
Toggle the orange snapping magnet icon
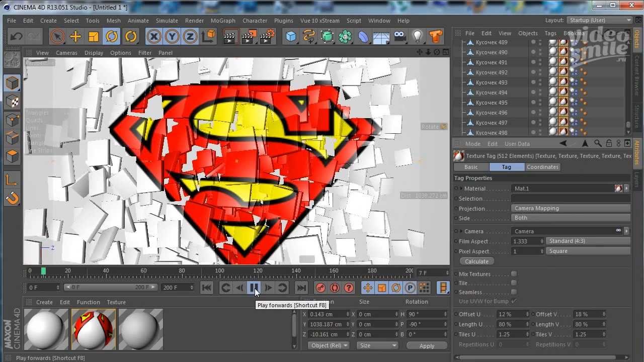pyautogui.click(x=12, y=198)
